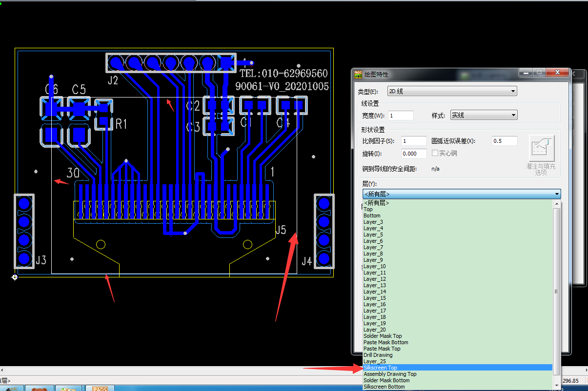Image resolution: width=588 pixels, height=391 pixels.
Task: Choose the Bottom layer option
Action: (372, 215)
